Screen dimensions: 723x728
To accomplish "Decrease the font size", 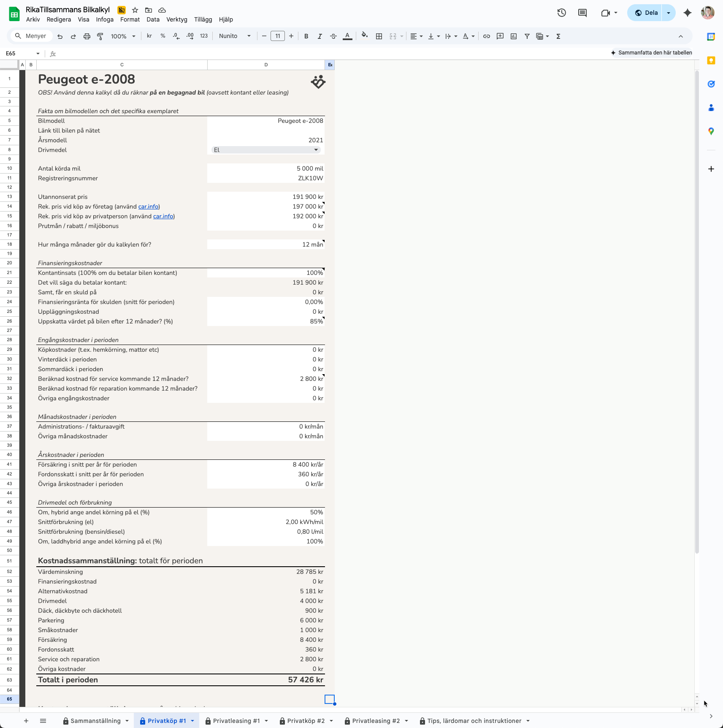I will click(x=264, y=36).
